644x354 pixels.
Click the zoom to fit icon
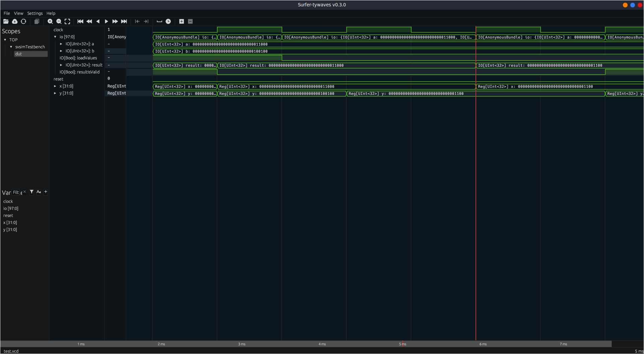click(67, 21)
